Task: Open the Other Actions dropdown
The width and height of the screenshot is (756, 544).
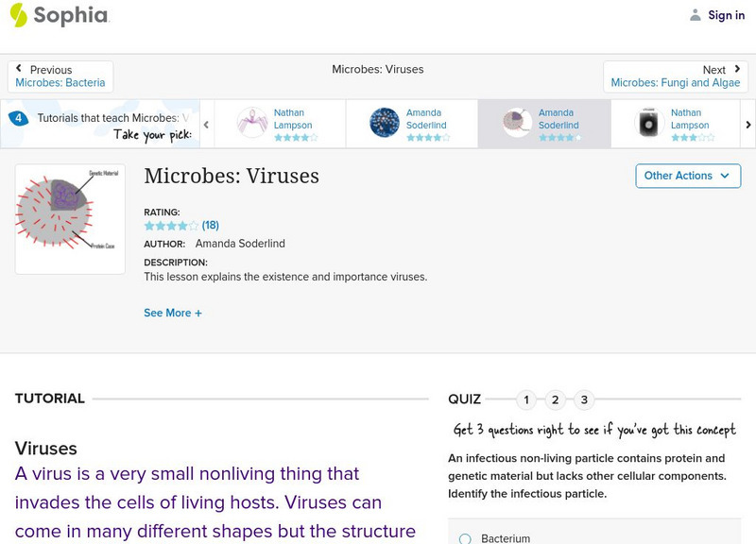Action: coord(687,176)
